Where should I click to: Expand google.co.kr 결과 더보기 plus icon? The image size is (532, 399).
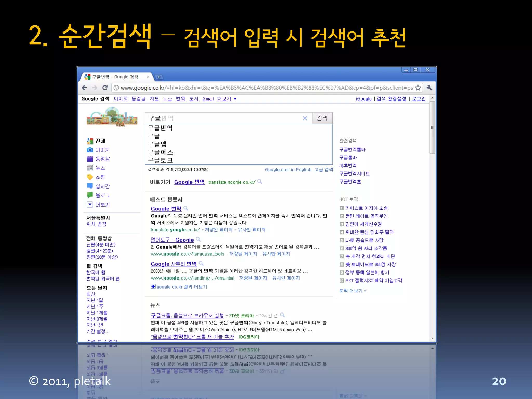pos(153,287)
